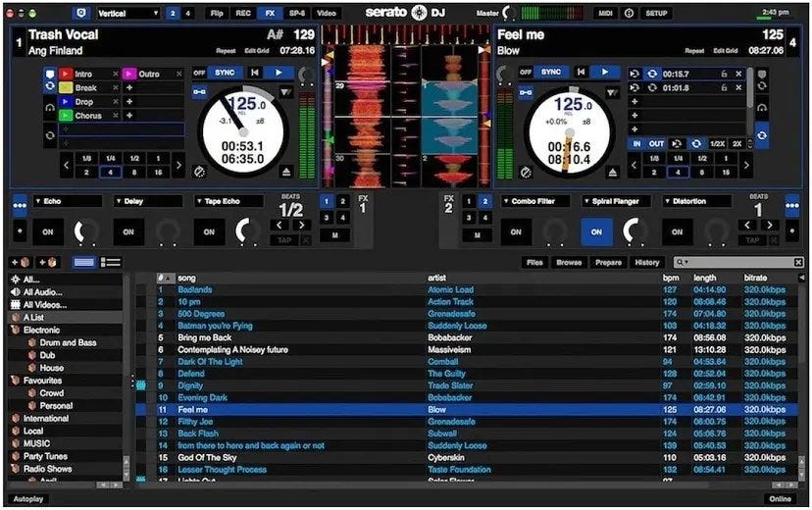This screenshot has height=510, width=812.
Task: Open the Prepare panel
Action: 608,263
